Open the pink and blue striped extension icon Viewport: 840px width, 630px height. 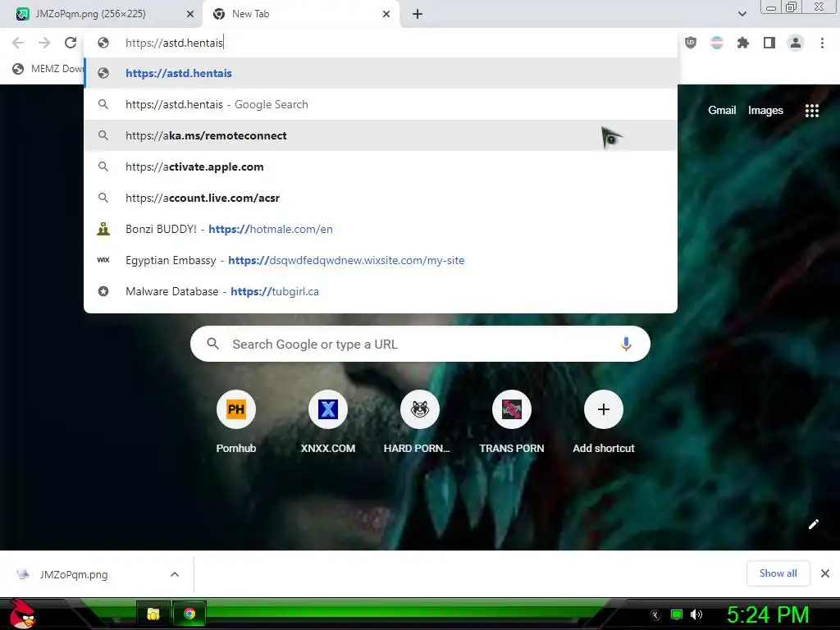717,43
